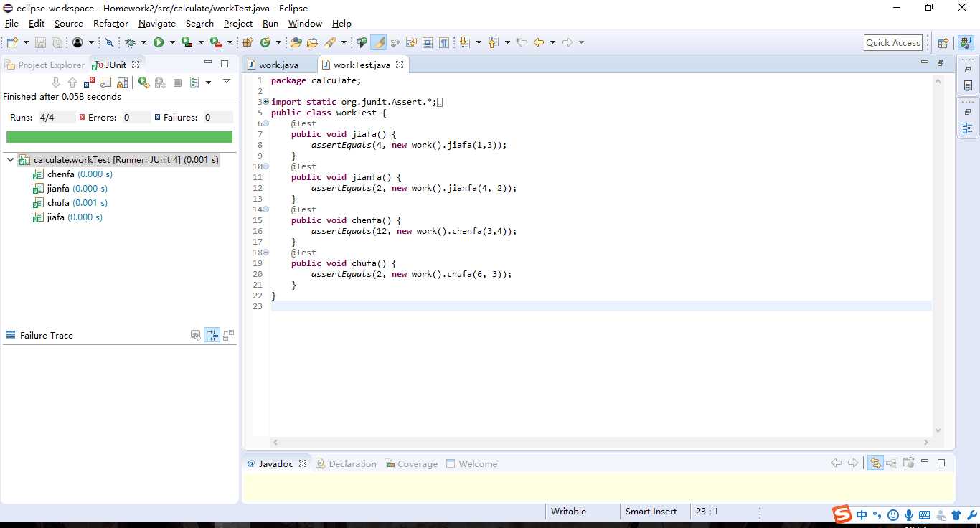Collapse fold marker at line 10
The height and width of the screenshot is (528, 980).
[266, 166]
